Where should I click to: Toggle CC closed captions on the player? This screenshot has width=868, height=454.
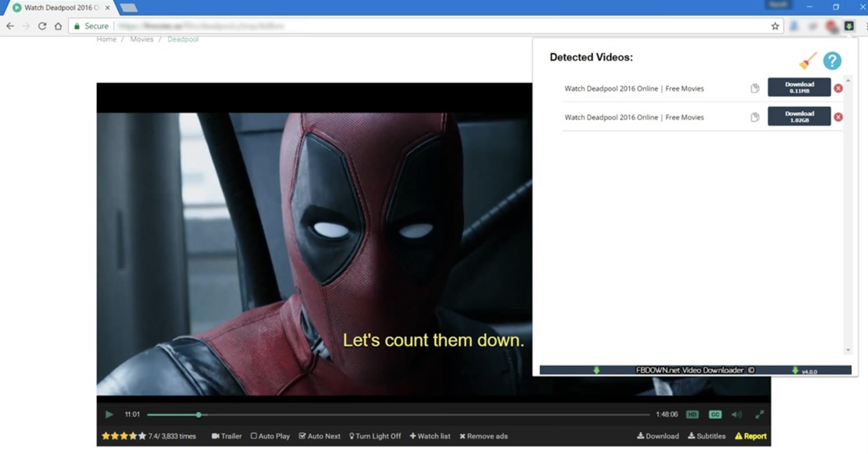tap(715, 414)
